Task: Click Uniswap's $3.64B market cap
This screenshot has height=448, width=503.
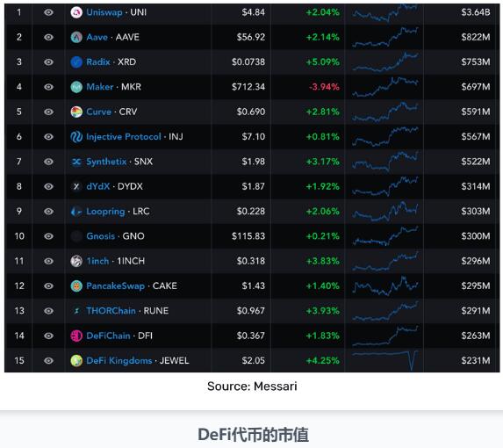Action: [476, 12]
